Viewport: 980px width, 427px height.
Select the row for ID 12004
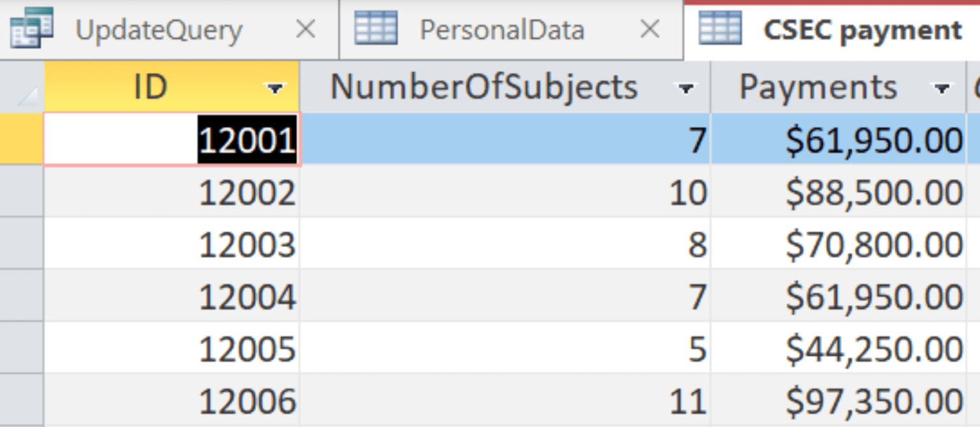(22, 297)
